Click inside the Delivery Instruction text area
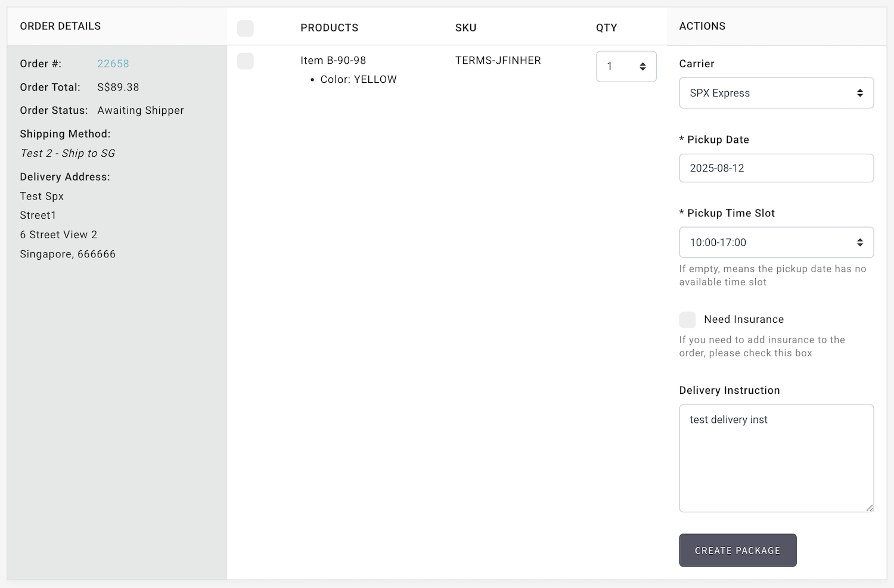The width and height of the screenshot is (894, 588). pyautogui.click(x=777, y=458)
